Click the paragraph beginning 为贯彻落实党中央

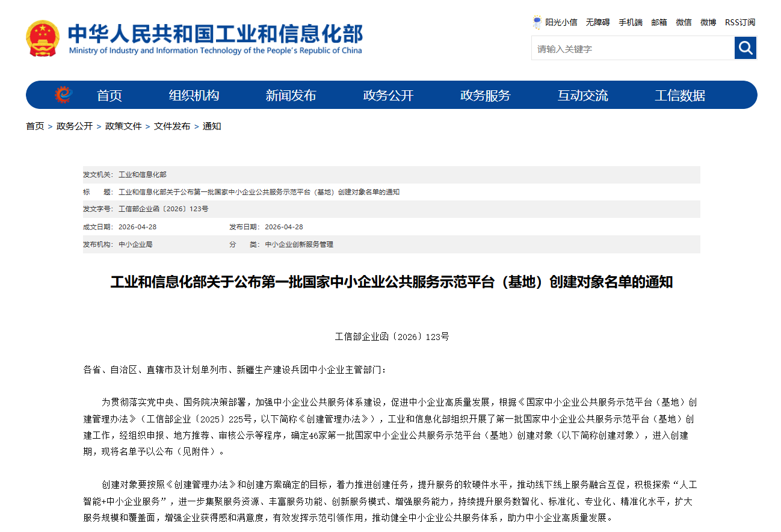coord(390,427)
